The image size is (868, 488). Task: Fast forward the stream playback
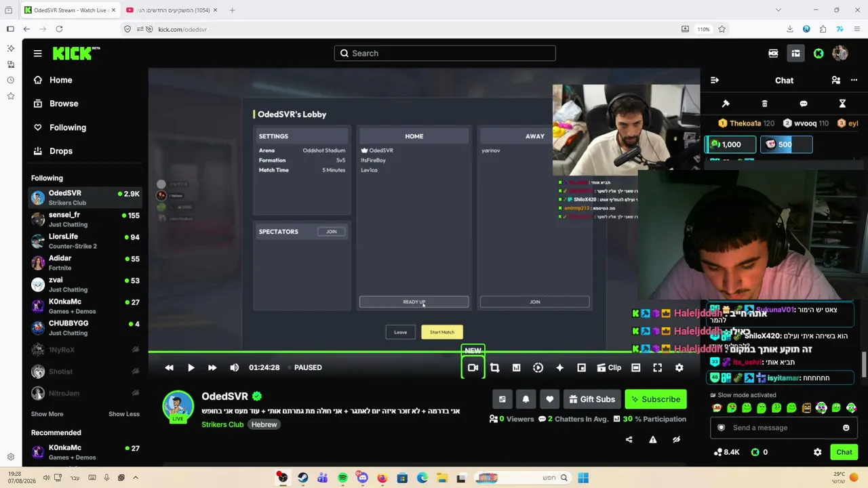(x=212, y=367)
